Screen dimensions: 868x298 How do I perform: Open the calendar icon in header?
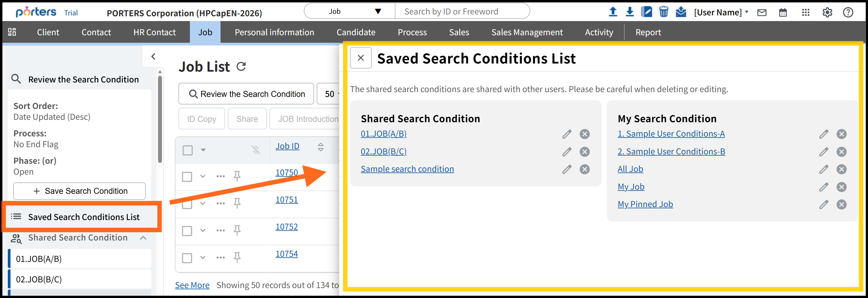point(783,12)
